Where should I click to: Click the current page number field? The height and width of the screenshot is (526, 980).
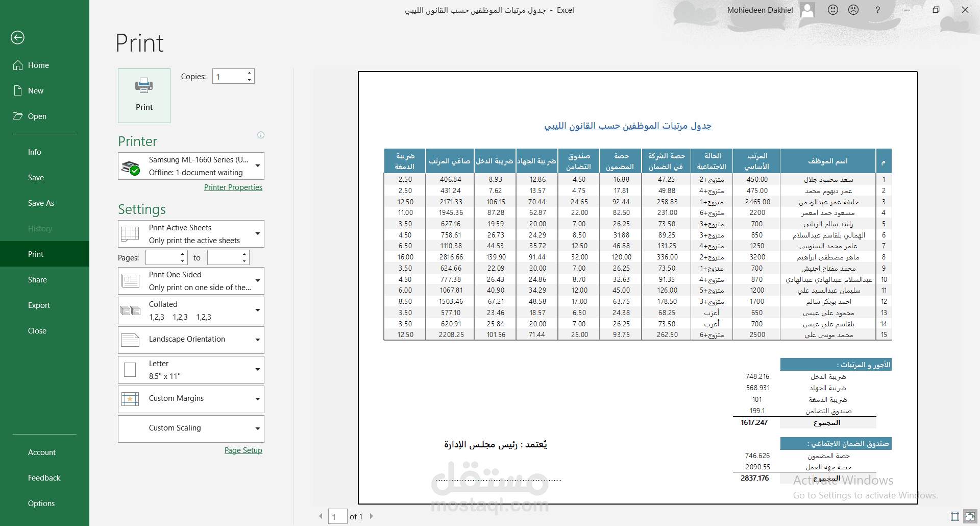[337, 516]
